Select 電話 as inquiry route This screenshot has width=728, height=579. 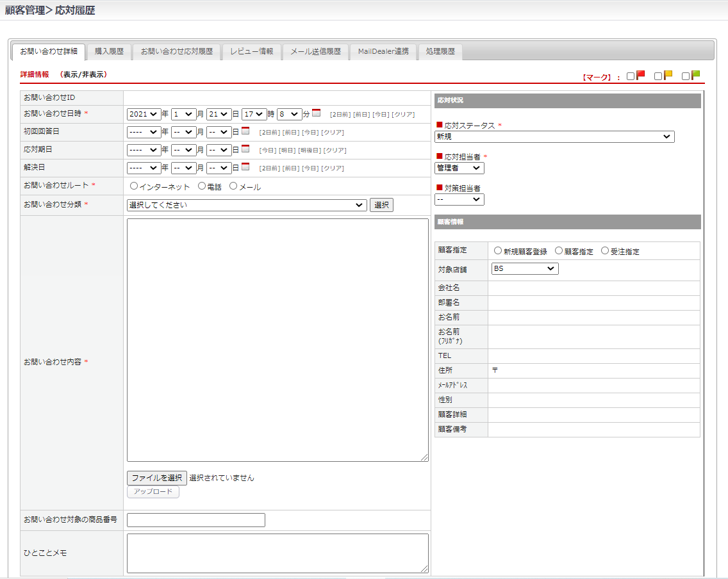202,186
